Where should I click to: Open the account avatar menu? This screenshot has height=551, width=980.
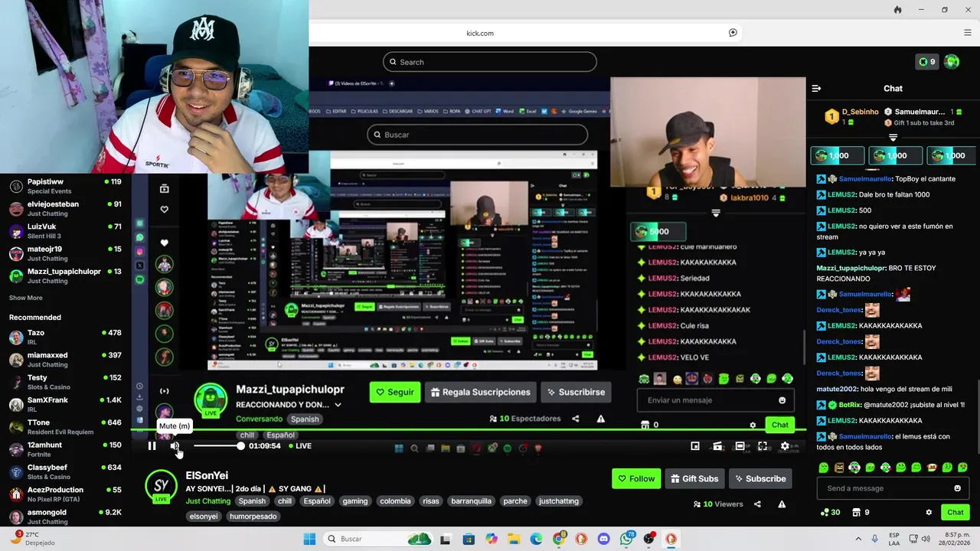[952, 62]
